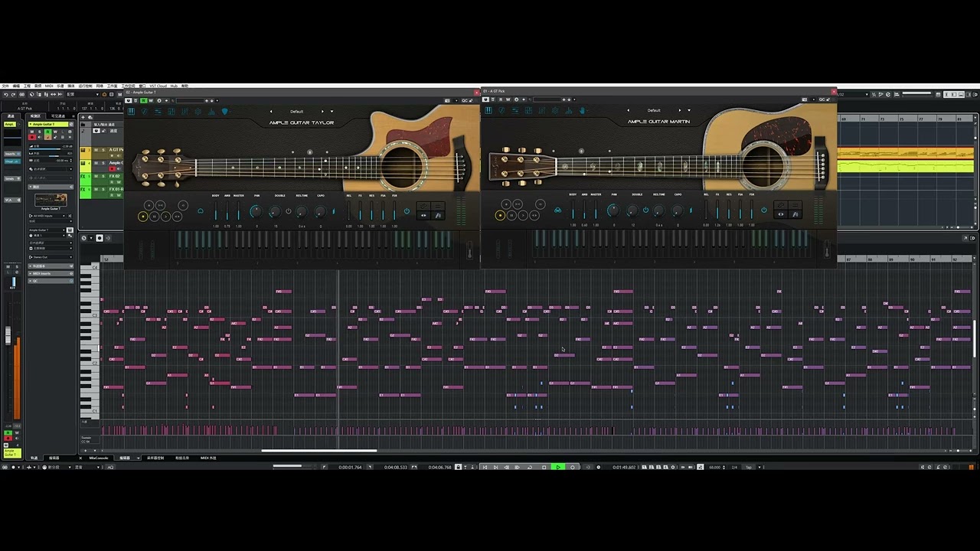Select the orange MIDI event in project window
Image resolution: width=980 pixels, height=551 pixels.
(906, 153)
